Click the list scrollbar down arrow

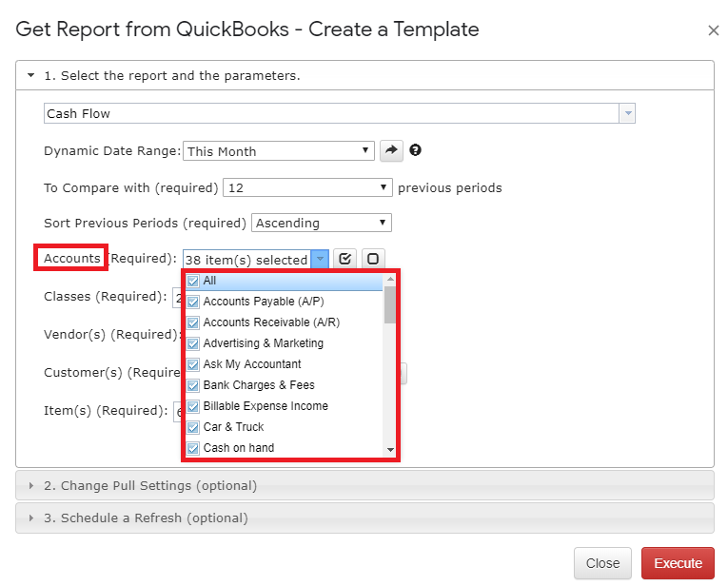click(x=390, y=450)
